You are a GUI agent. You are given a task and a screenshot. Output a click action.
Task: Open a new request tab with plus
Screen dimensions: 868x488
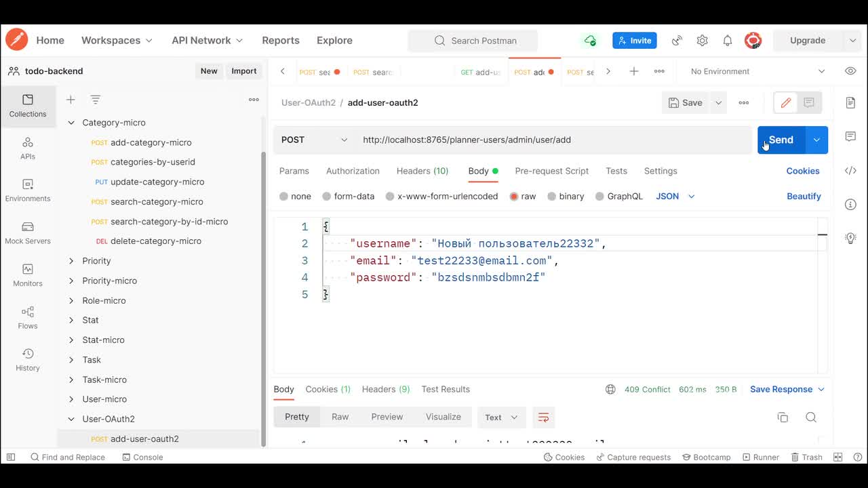click(634, 71)
